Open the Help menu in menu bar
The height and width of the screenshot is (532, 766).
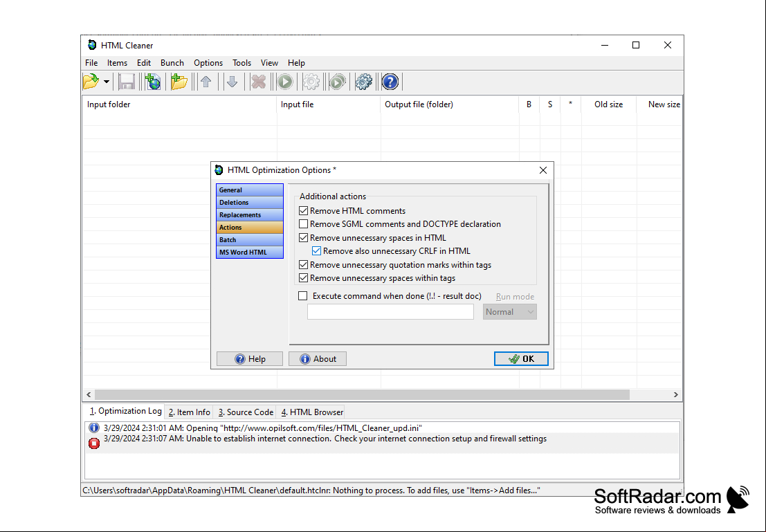[296, 63]
